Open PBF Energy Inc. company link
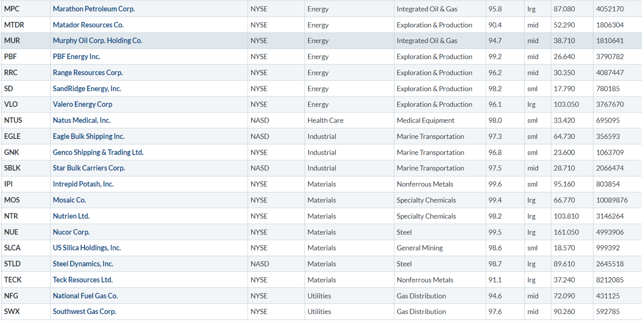This screenshot has height=323, width=644. point(76,56)
